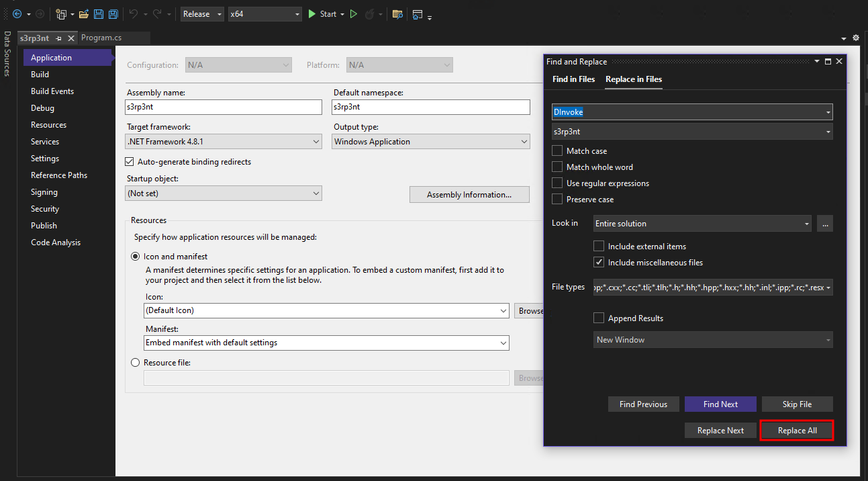Open the Signing properties page
This screenshot has width=868, height=481.
pos(44,192)
